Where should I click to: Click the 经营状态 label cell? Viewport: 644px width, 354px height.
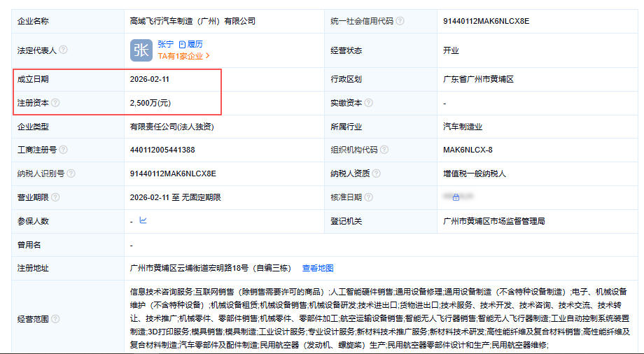point(381,50)
